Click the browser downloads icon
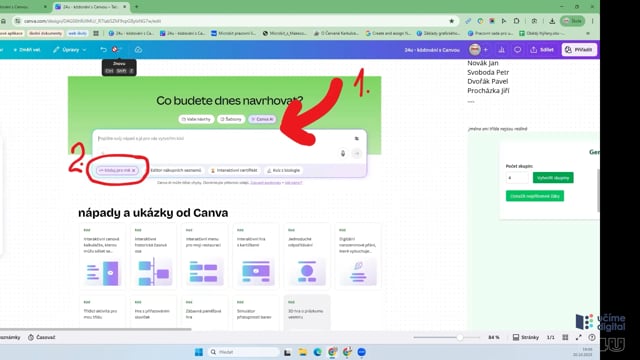640x360 pixels. (x=552, y=21)
